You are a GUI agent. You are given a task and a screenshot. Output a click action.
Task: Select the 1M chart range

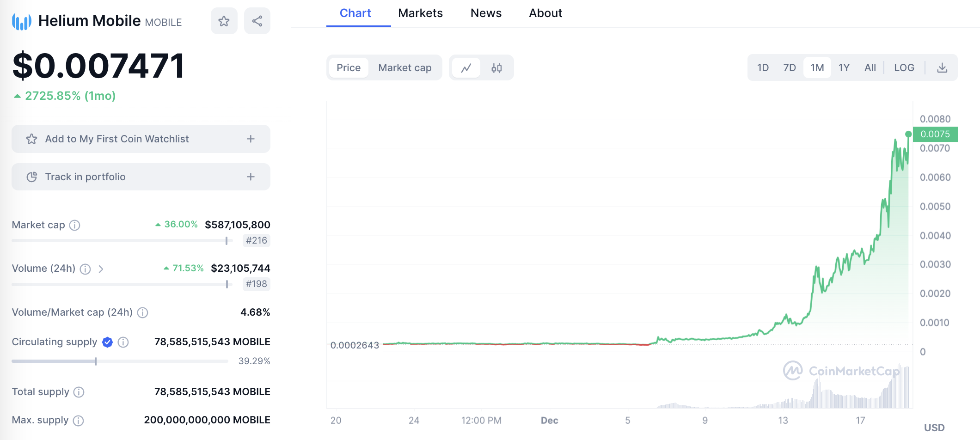click(x=817, y=68)
